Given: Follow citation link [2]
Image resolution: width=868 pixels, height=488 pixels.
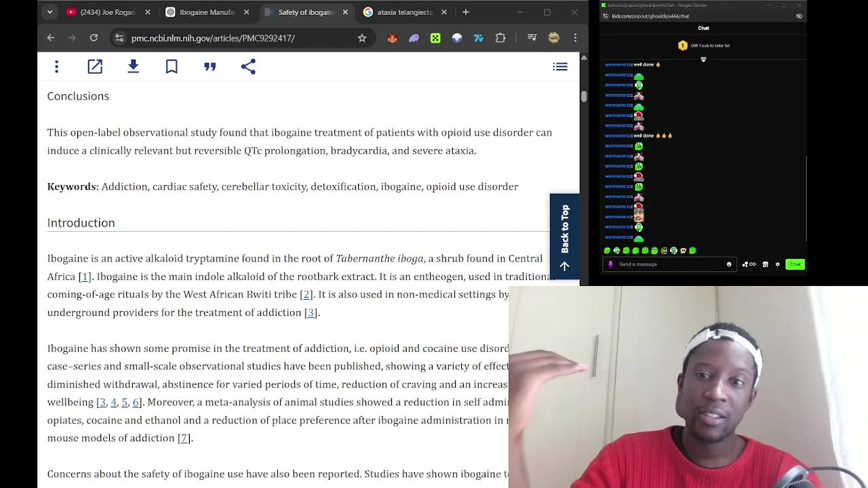Looking at the screenshot, I should pos(306,294).
